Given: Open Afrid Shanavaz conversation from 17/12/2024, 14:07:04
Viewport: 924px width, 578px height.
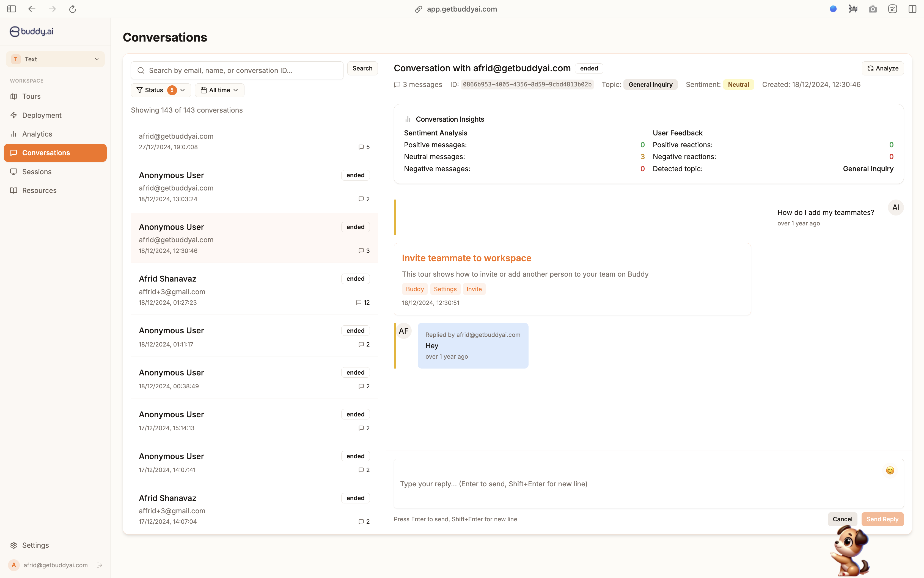Looking at the screenshot, I should point(254,509).
